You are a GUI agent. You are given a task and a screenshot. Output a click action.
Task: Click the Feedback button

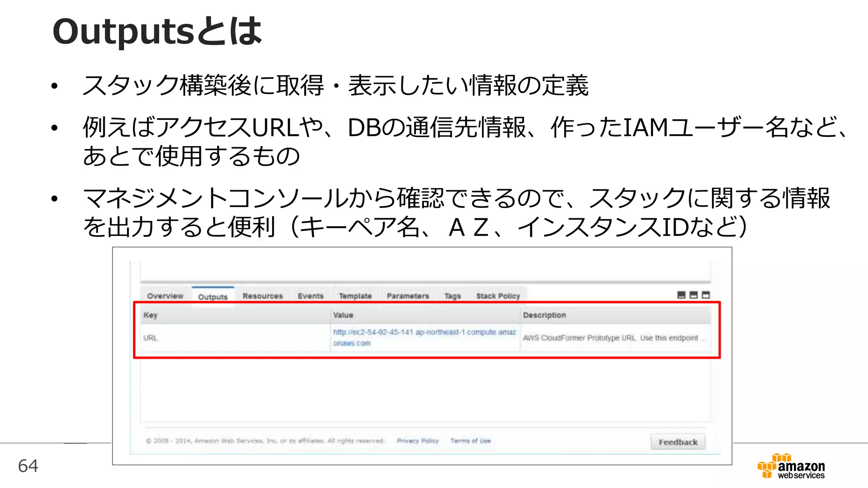pyautogui.click(x=678, y=442)
